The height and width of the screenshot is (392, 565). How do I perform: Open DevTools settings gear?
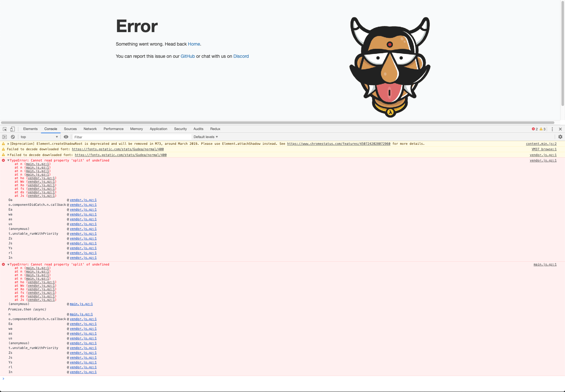pyautogui.click(x=560, y=137)
